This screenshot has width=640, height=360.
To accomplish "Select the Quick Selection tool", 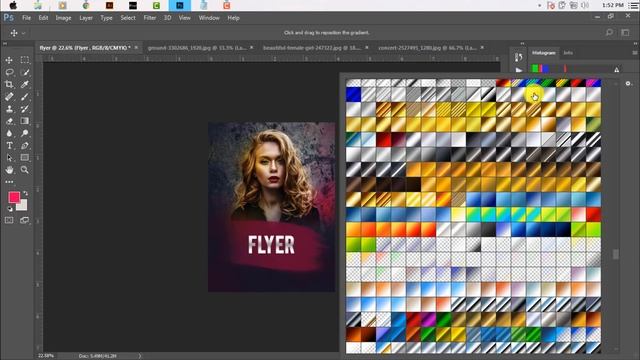I will coord(24,72).
